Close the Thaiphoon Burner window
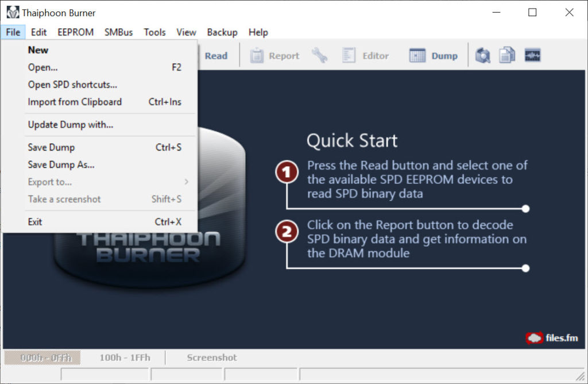Viewport: 588px width, 384px height. coord(569,13)
